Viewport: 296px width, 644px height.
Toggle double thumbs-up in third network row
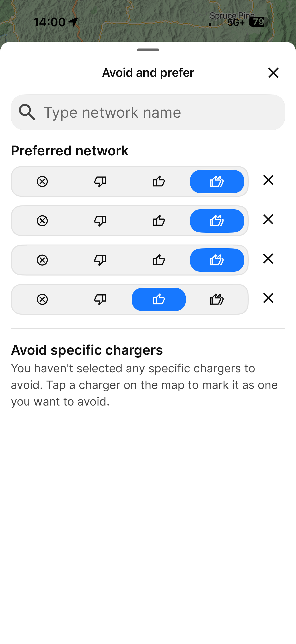(217, 260)
